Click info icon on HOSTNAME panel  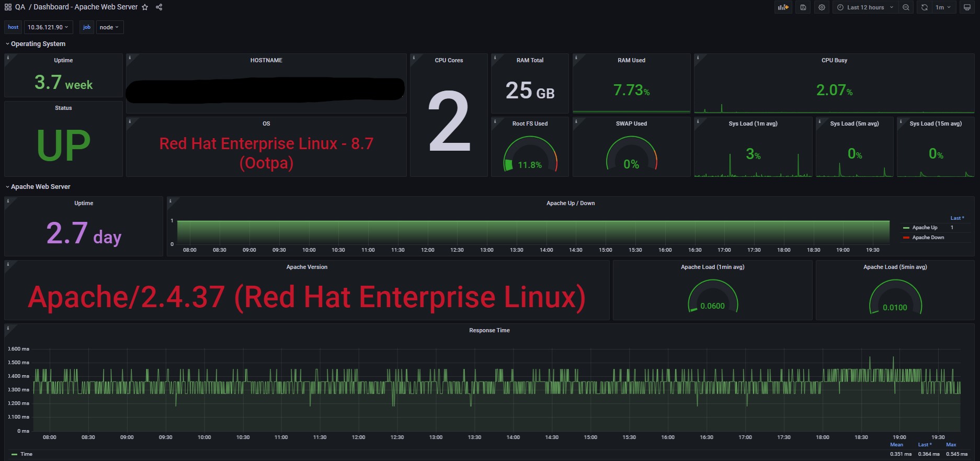[x=130, y=58]
